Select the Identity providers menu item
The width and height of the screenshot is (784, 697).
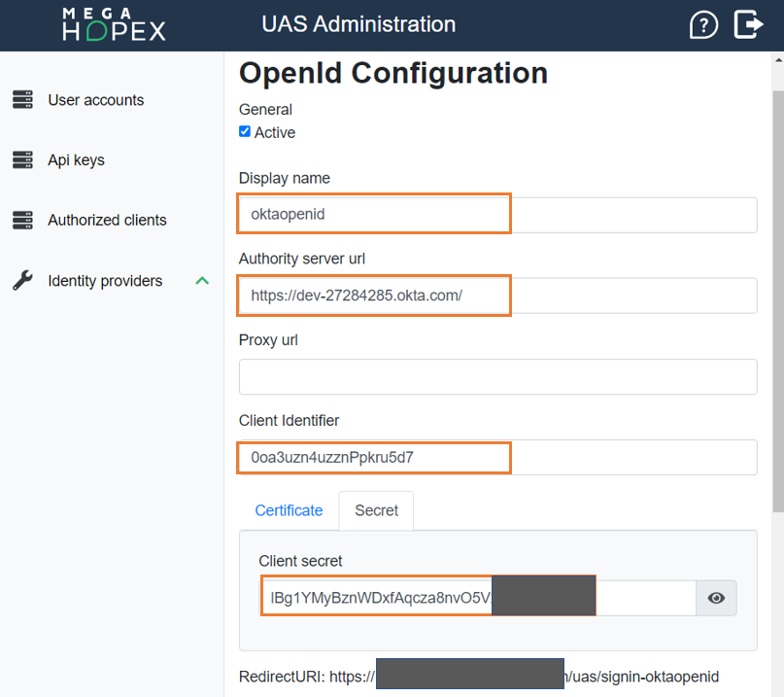(105, 280)
